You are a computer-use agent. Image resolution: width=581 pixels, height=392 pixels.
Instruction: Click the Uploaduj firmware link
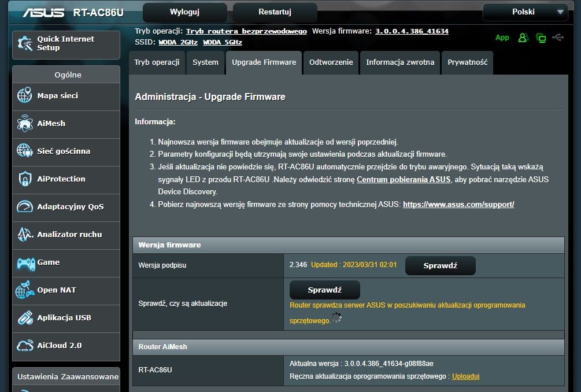tap(465, 376)
